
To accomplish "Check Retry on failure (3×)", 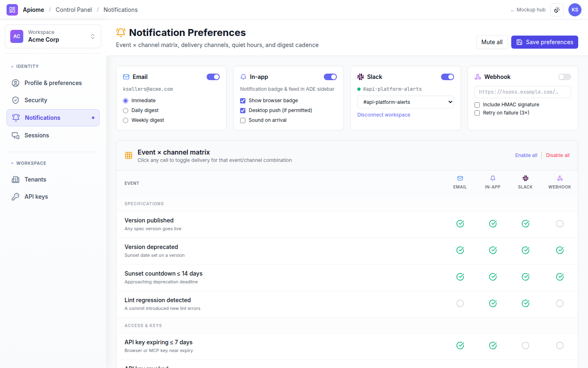I will point(477,113).
